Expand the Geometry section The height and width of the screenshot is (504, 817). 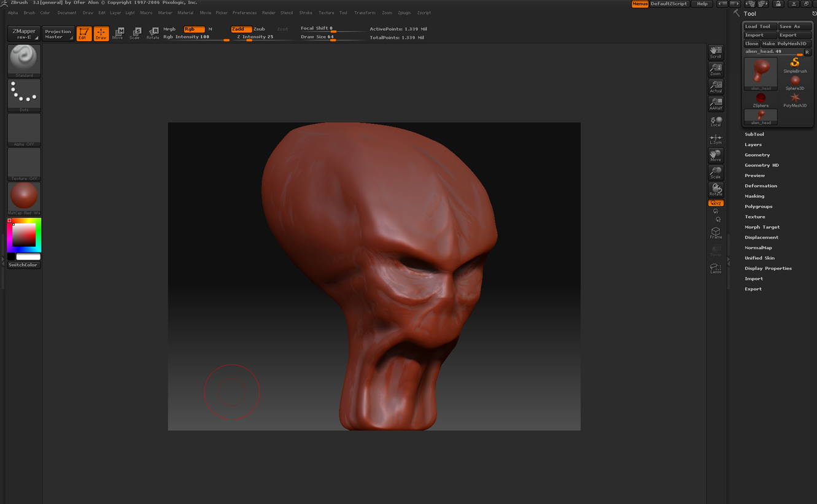tap(757, 155)
